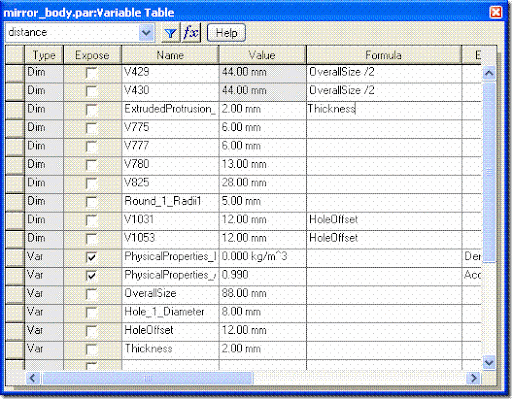
Task: Select the V777 name cell
Action: [x=170, y=146]
